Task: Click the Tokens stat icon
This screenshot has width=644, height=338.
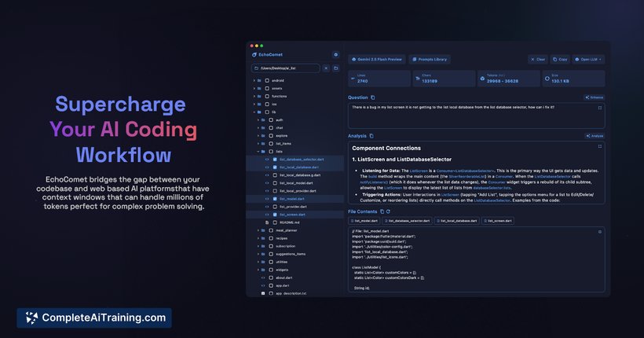Action: click(x=482, y=79)
